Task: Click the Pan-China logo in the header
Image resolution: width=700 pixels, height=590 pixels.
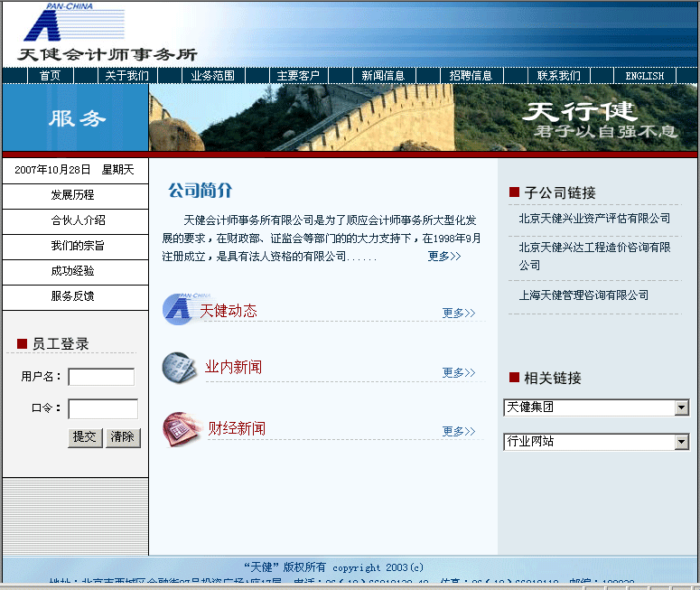Action: (74, 23)
